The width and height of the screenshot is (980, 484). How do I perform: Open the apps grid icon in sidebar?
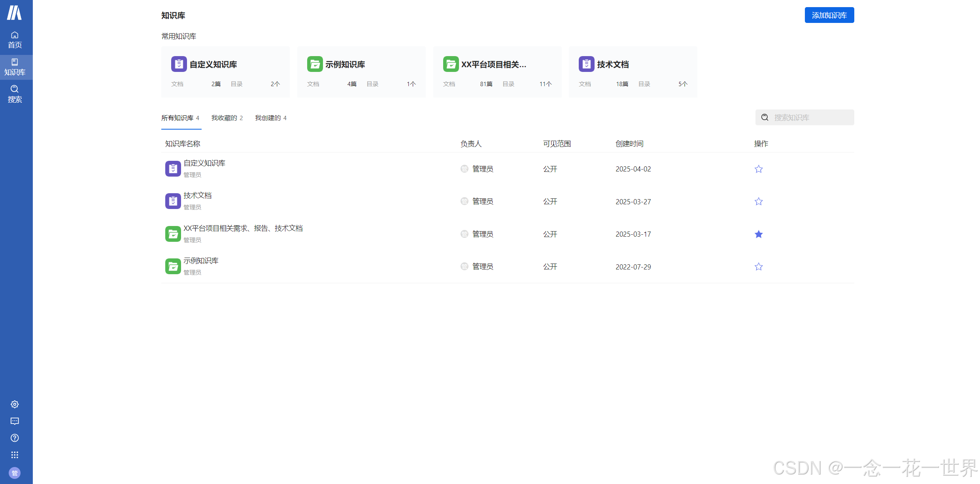pos(15,455)
